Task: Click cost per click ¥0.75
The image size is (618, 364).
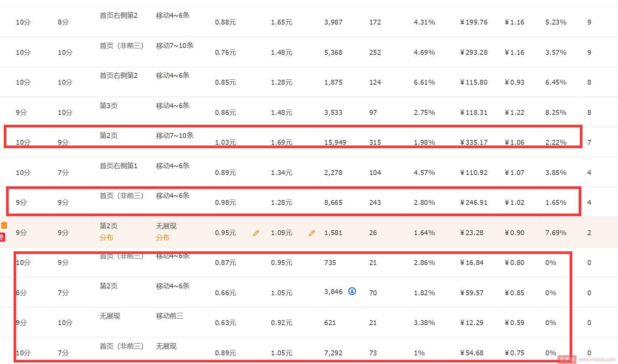Action: 514,353
